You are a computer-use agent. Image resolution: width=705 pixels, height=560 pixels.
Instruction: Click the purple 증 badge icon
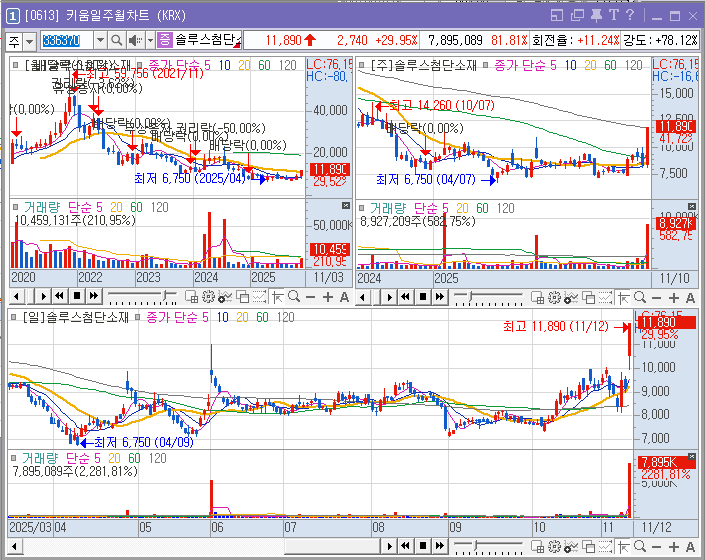click(165, 40)
